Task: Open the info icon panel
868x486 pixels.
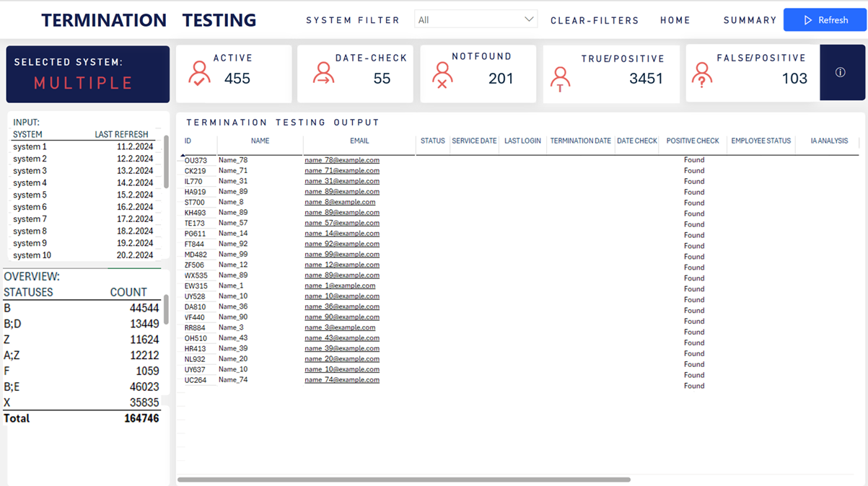Action: pos(840,72)
